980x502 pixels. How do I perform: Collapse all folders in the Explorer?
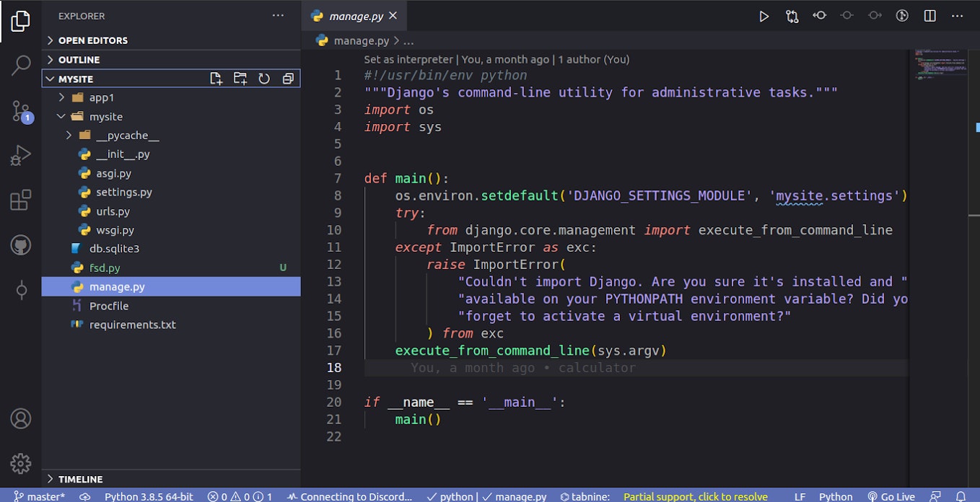(287, 79)
